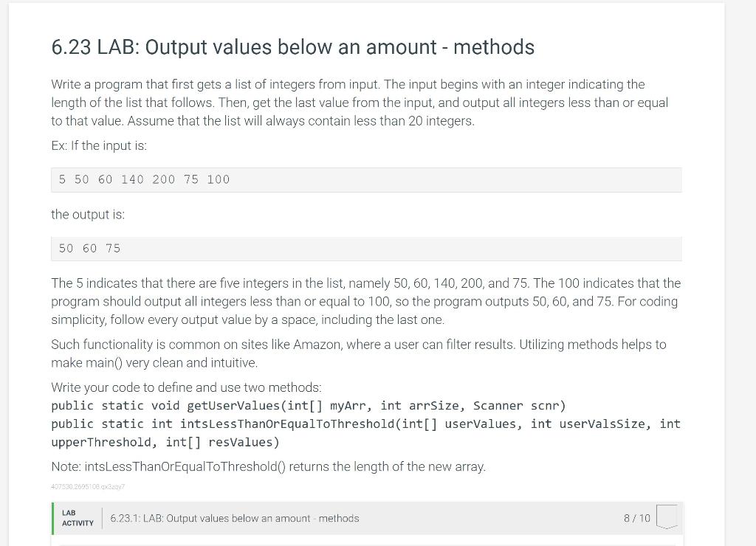Click the 8 / 10 score indicator
The width and height of the screenshot is (756, 546).
click(x=636, y=518)
